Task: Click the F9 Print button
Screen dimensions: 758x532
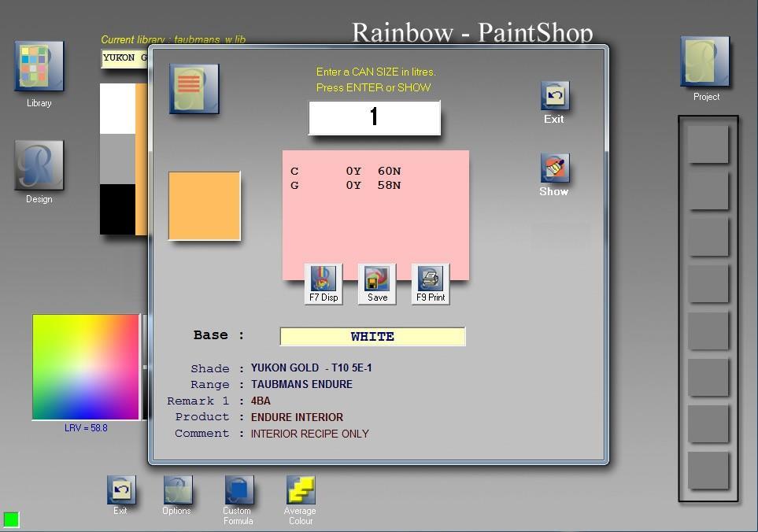Action: coord(431,284)
